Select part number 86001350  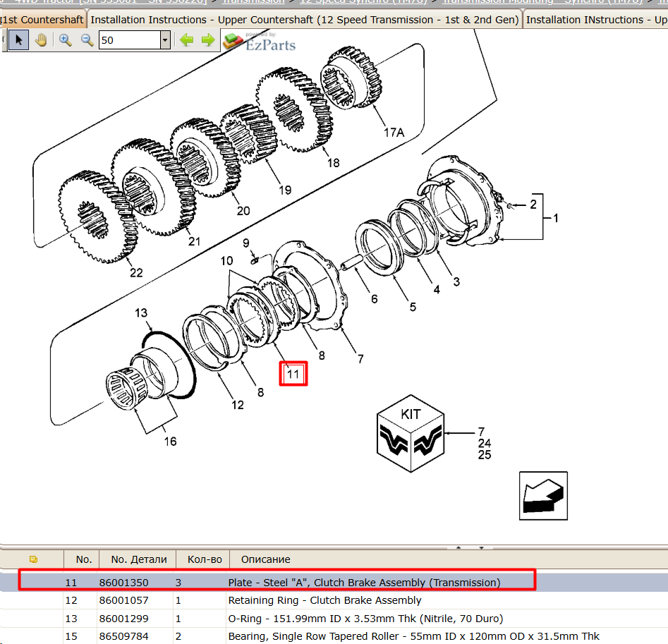point(124,582)
